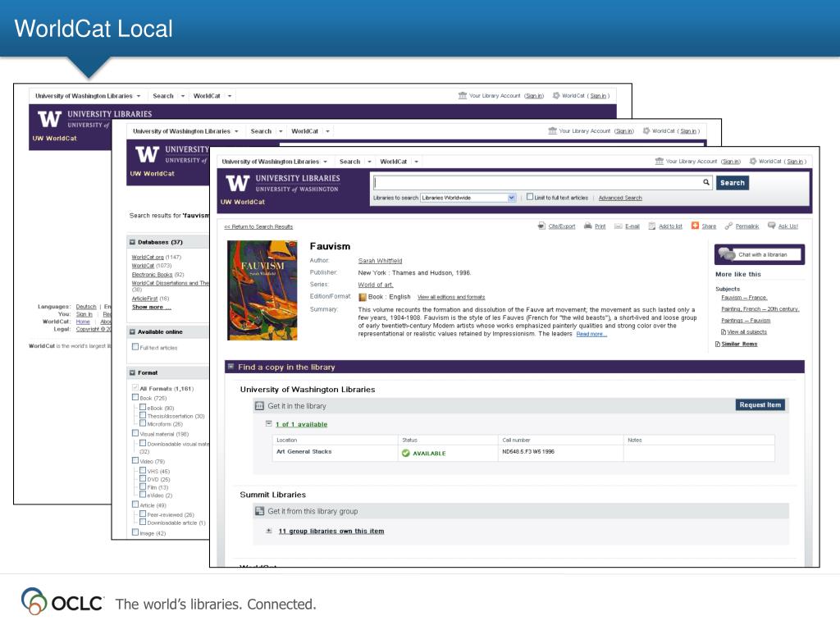Click the Permalink chain icon
The width and height of the screenshot is (840, 630).
pos(728,226)
